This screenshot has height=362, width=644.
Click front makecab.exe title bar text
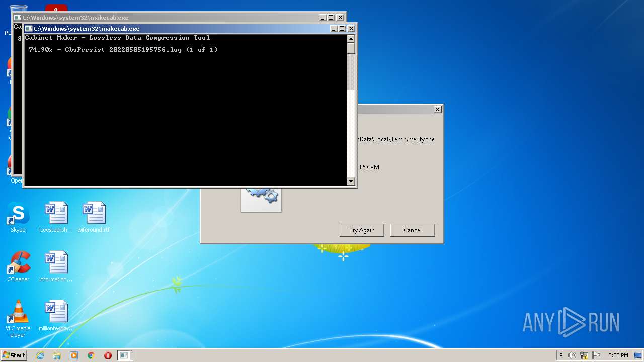(x=87, y=29)
